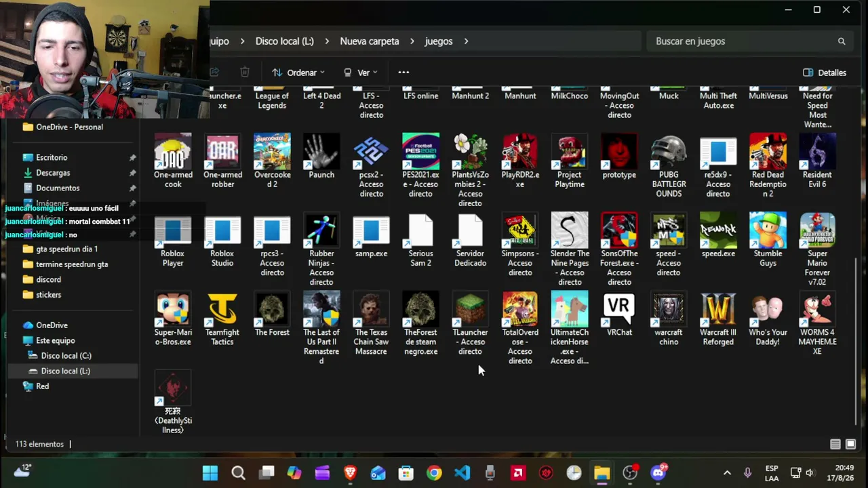The height and width of the screenshot is (488, 868).
Task: Open the Ver view options dropdown
Action: pyautogui.click(x=360, y=73)
